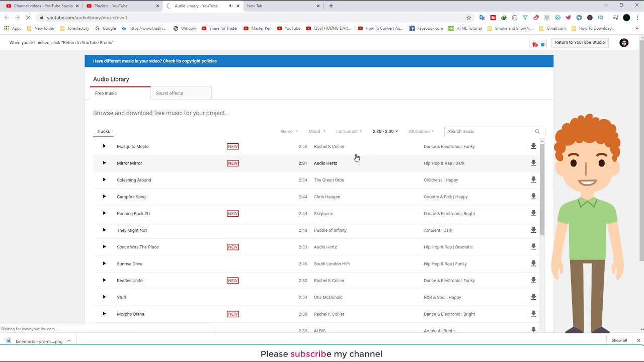Download the Sunrise Drive track
This screenshot has height=362, width=644.
(x=533, y=263)
